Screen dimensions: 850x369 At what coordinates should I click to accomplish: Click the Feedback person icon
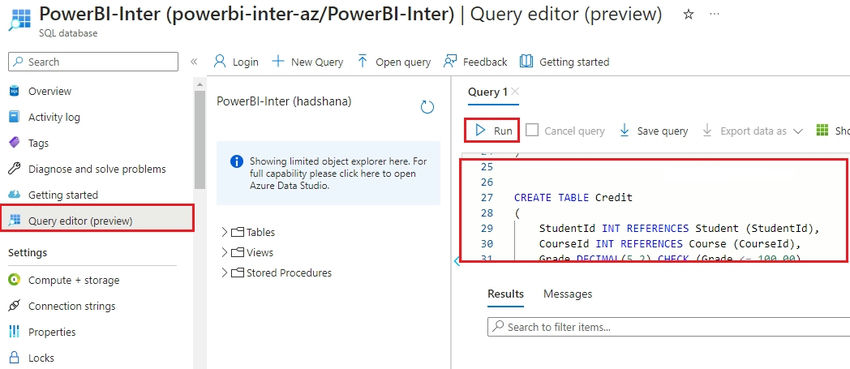[450, 61]
